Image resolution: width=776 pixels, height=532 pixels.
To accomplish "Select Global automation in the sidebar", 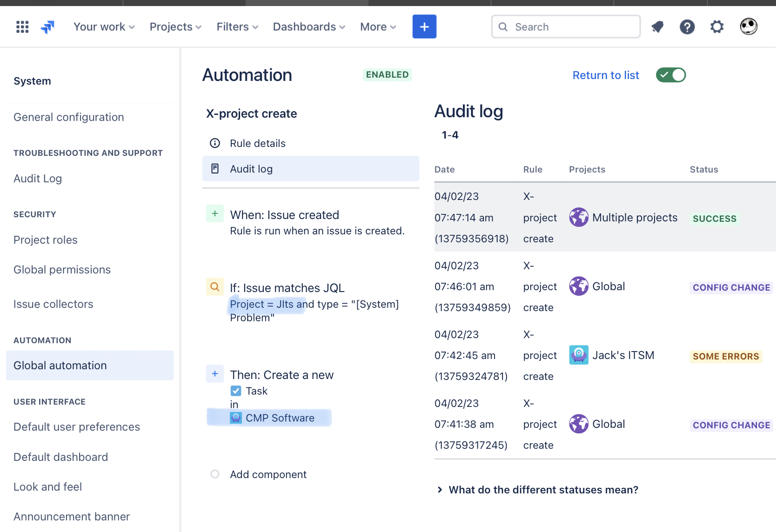I will pos(60,366).
